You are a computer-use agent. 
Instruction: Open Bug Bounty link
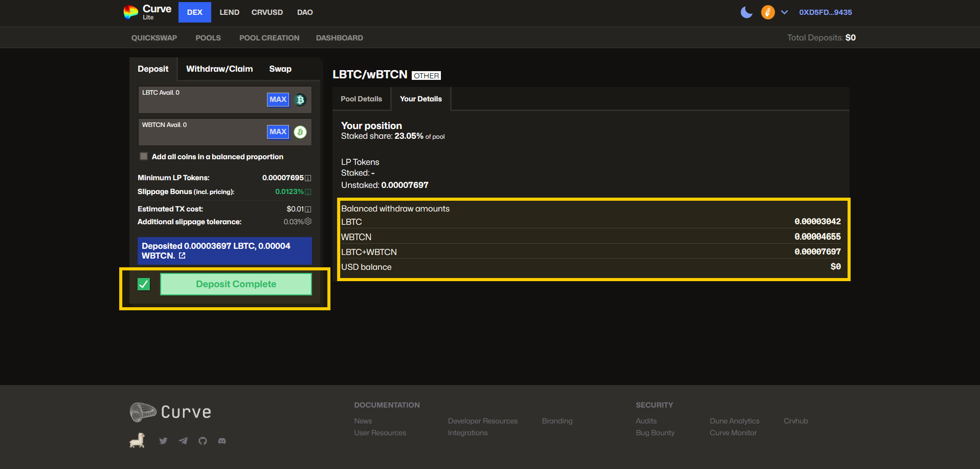(x=655, y=433)
